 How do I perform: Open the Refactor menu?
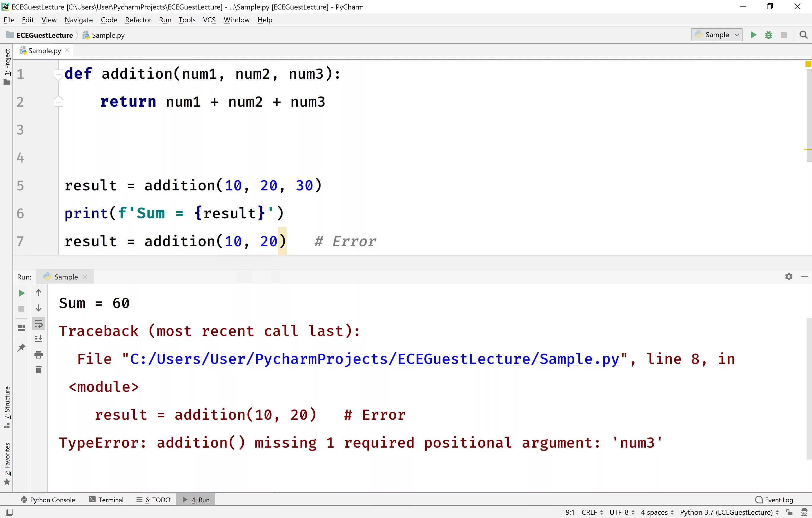point(138,20)
